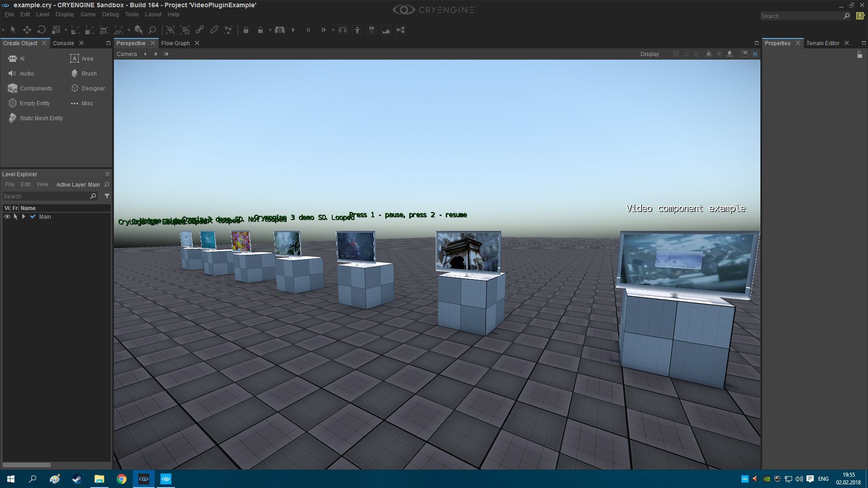Choose Misc in Create Object panel

click(82, 103)
